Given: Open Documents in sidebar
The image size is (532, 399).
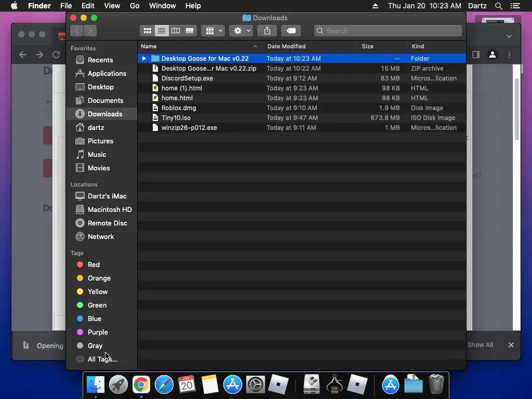Looking at the screenshot, I should click(102, 100).
